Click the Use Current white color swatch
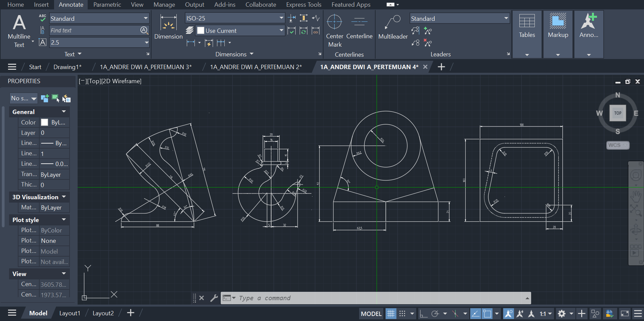This screenshot has height=321, width=644. [x=201, y=31]
